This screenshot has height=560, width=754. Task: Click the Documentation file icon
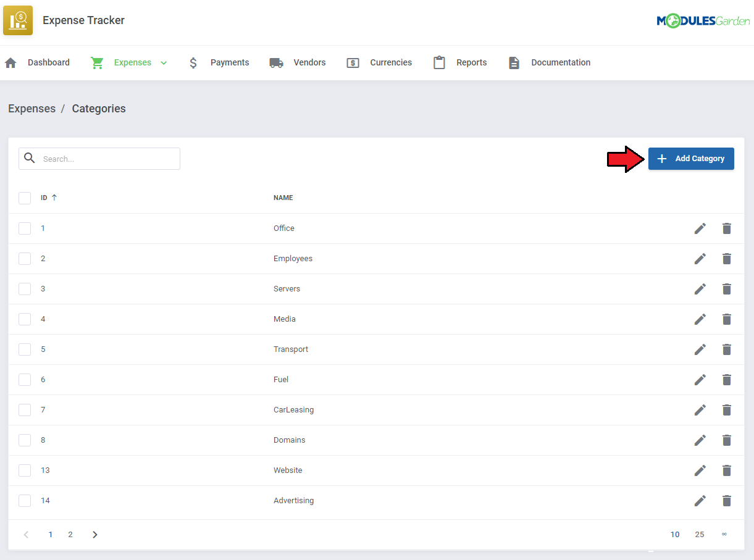tap(514, 63)
